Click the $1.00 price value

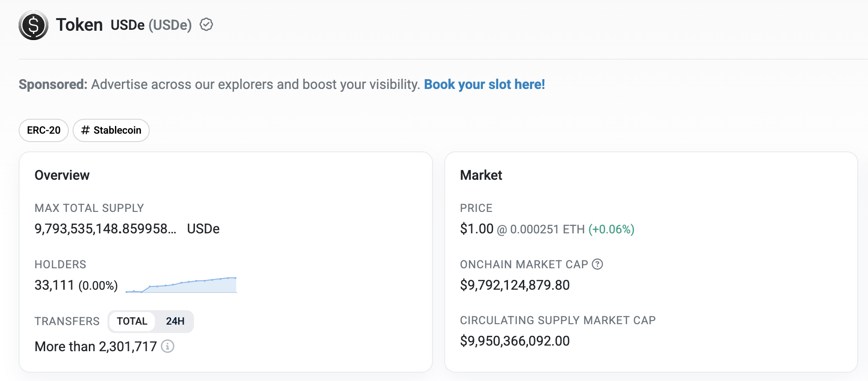476,229
